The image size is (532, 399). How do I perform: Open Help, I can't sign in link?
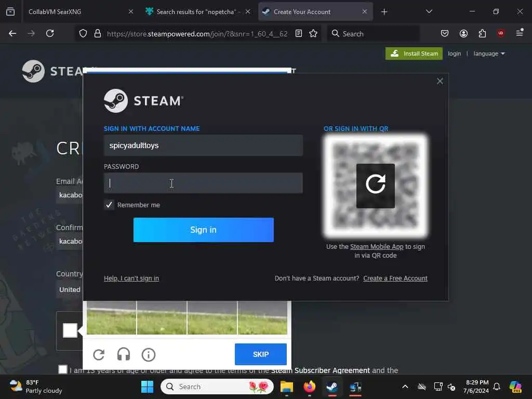pos(131,278)
